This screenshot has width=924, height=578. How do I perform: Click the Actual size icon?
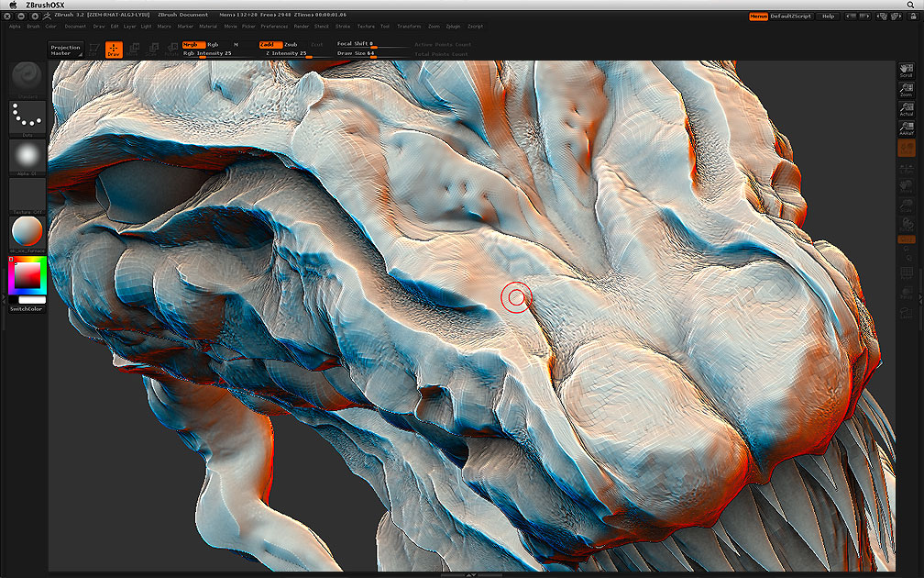(907, 109)
